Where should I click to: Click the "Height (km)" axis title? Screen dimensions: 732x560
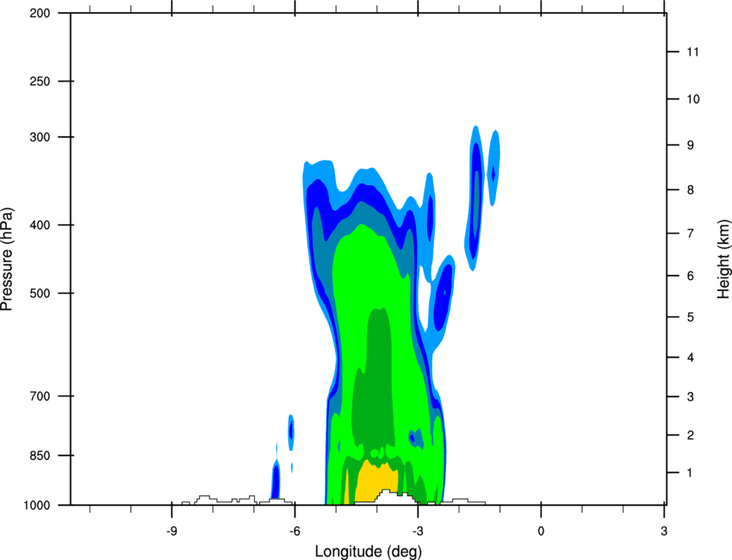(x=723, y=259)
